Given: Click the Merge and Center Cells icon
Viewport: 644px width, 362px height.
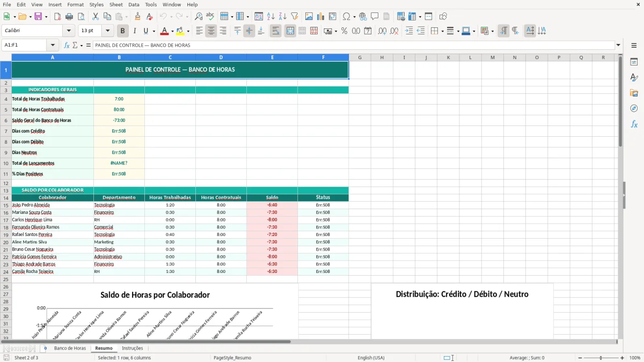Looking at the screenshot, I should point(290,31).
